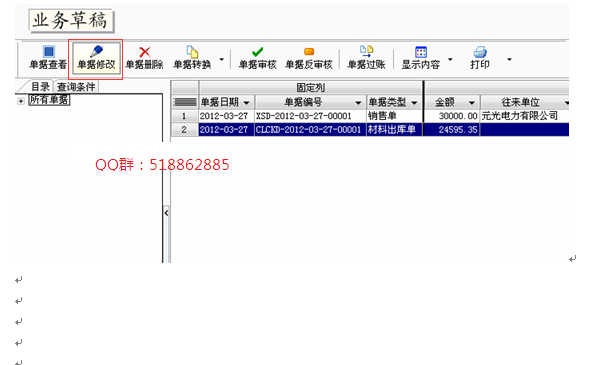The height and width of the screenshot is (365, 614).
Task: Click the 显示内容 grid icon
Action: (421, 52)
